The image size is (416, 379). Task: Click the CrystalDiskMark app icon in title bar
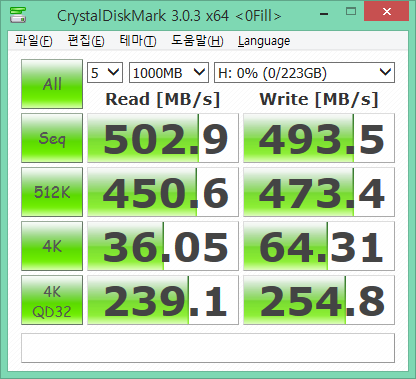(x=18, y=14)
